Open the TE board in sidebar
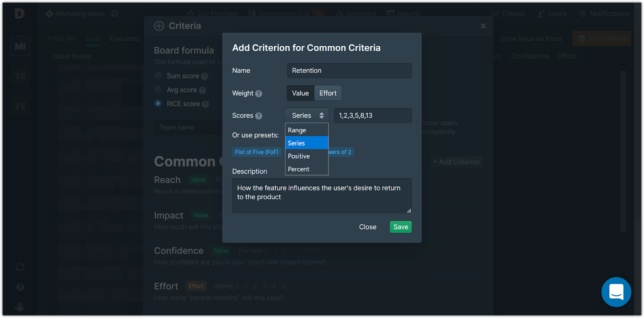644x318 pixels. click(x=20, y=76)
